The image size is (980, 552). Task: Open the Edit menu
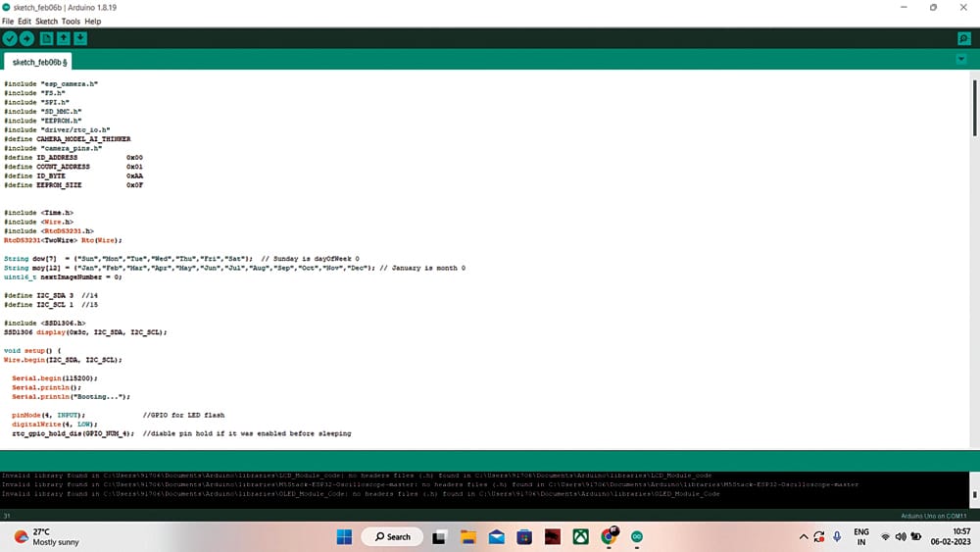[x=24, y=21]
